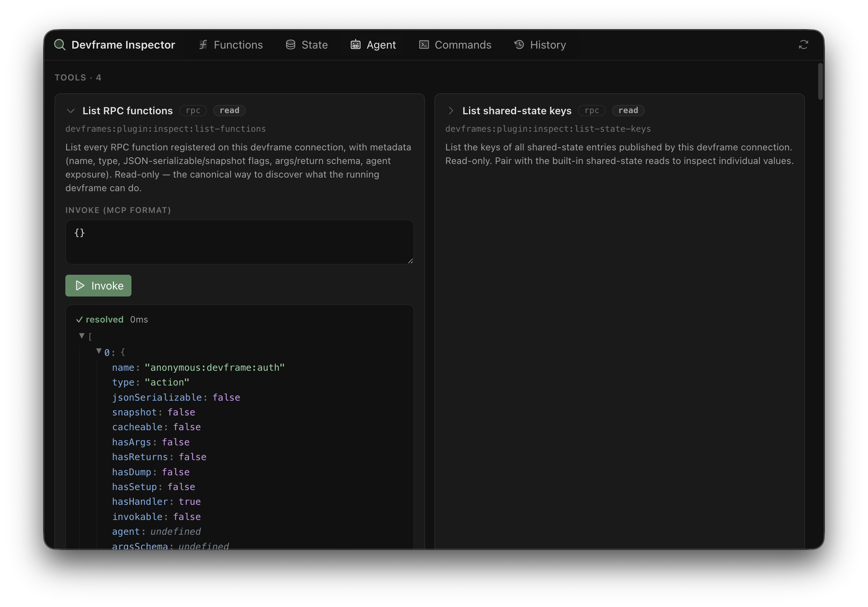868x607 pixels.
Task: Click the cacheable: false row
Action: pos(156,427)
